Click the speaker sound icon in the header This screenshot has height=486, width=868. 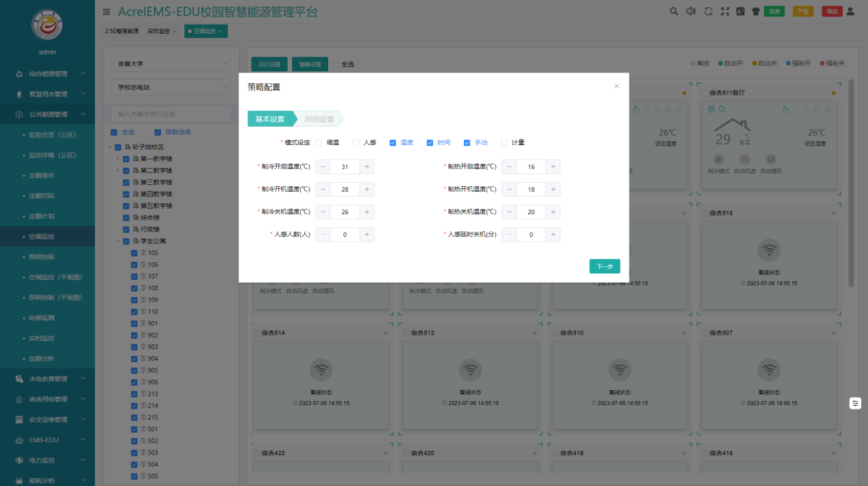(x=691, y=11)
